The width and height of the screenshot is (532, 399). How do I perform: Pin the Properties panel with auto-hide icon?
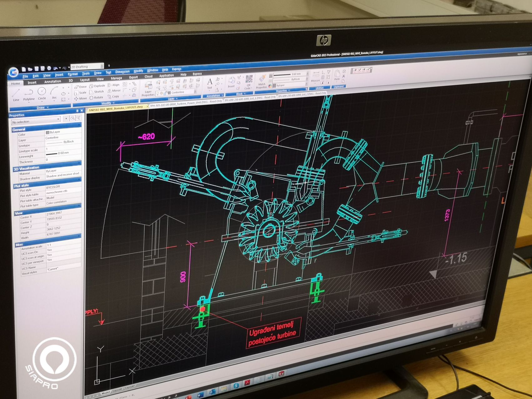coord(77,111)
